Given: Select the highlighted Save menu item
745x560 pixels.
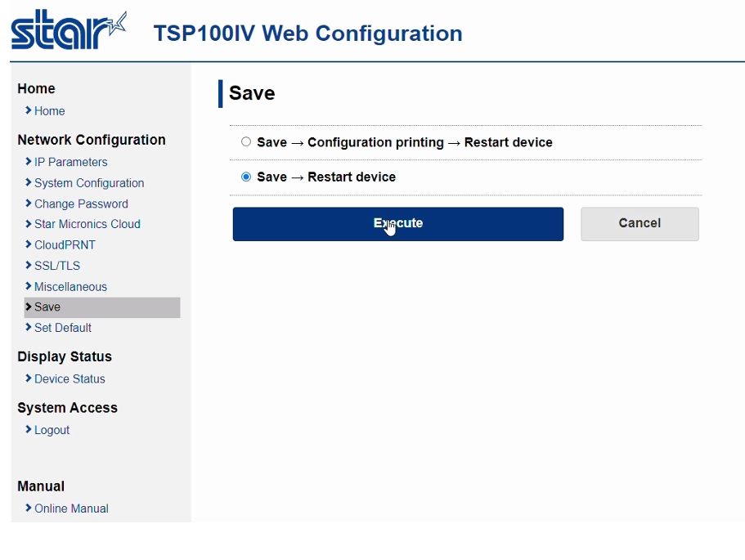Looking at the screenshot, I should click(x=102, y=307).
